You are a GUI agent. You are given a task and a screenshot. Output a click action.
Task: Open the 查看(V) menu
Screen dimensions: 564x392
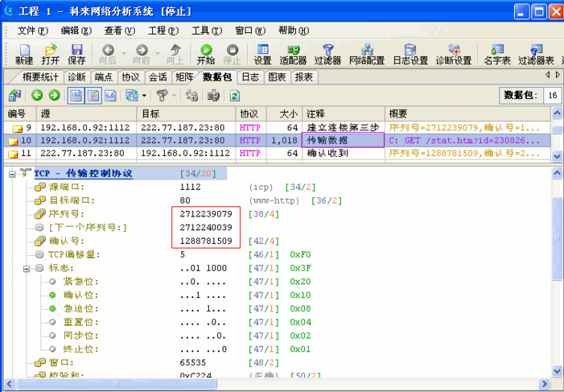coord(120,31)
